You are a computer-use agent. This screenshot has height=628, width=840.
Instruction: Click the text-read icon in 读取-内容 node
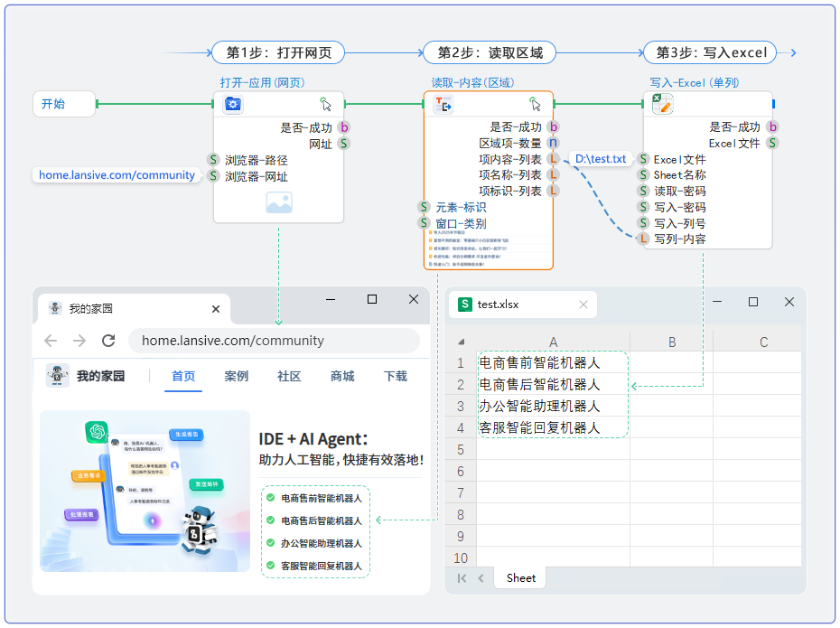(x=443, y=105)
